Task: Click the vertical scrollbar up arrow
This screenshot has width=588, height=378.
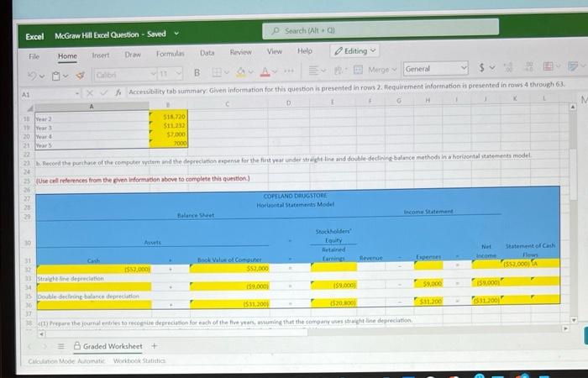Action: pyautogui.click(x=572, y=108)
